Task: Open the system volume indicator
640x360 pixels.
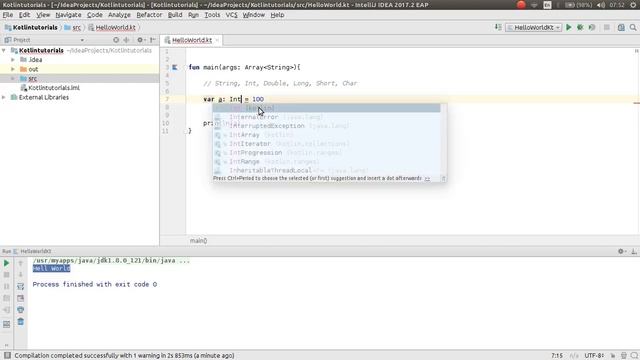Action: (600, 5)
